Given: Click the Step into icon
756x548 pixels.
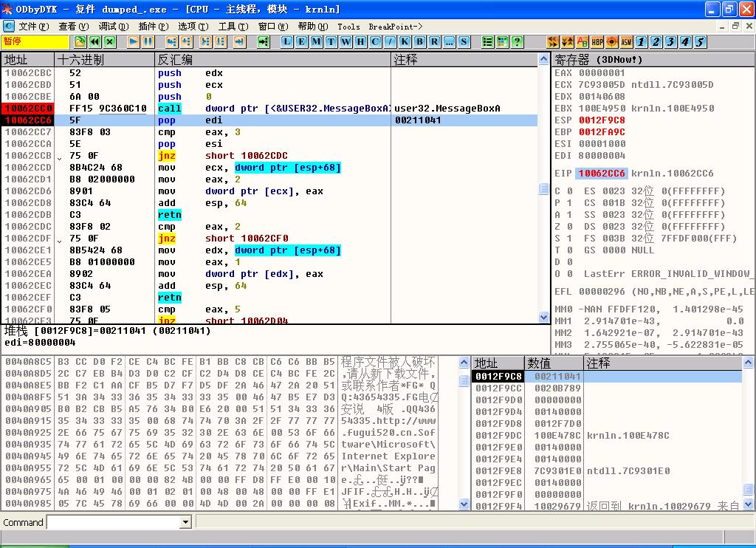Looking at the screenshot, I should click(171, 42).
